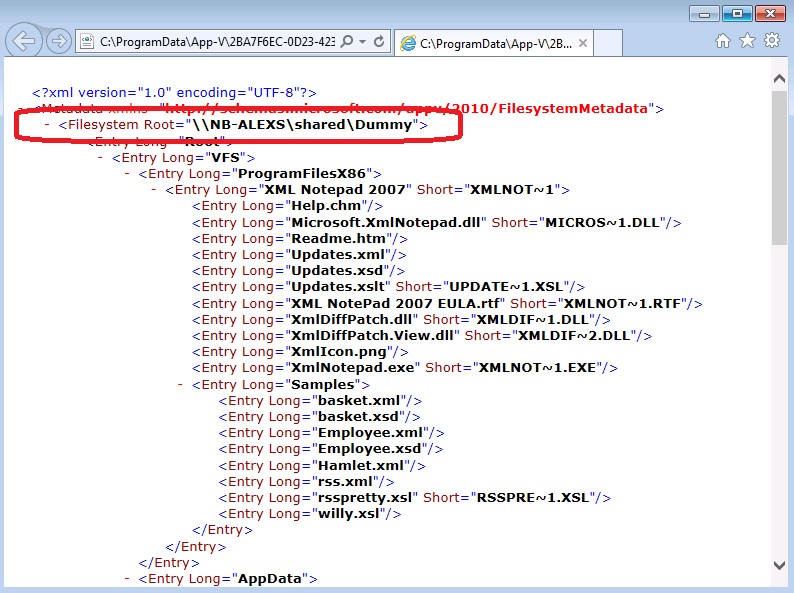Click the XMLDIF~2.DLL short name

click(x=574, y=336)
